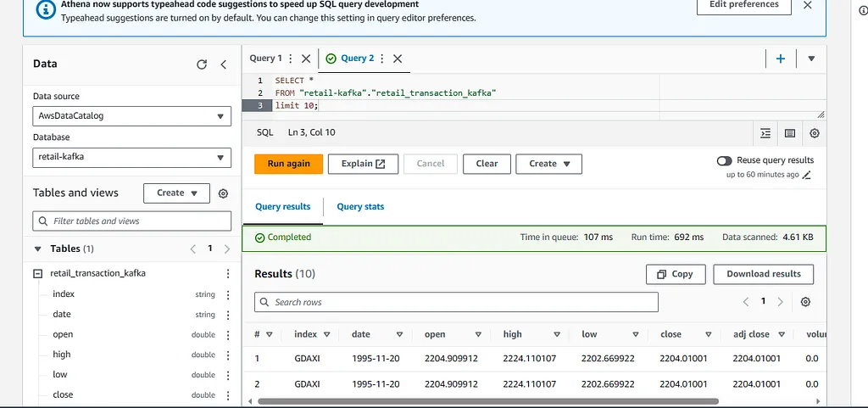Screen dimensions: 868x408
Task: Open retail_transaction_kafka table actions menu
Action: [227, 273]
